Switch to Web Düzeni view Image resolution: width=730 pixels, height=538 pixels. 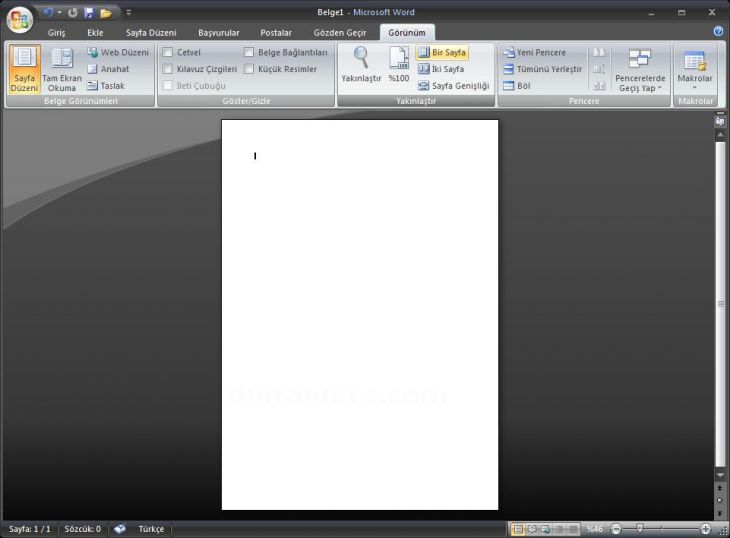118,52
